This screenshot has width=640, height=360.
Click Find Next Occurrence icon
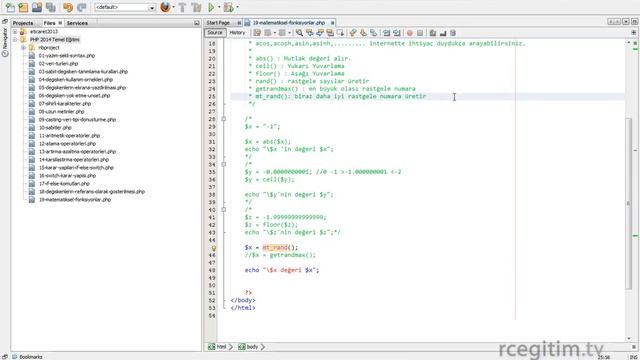[x=320, y=33]
